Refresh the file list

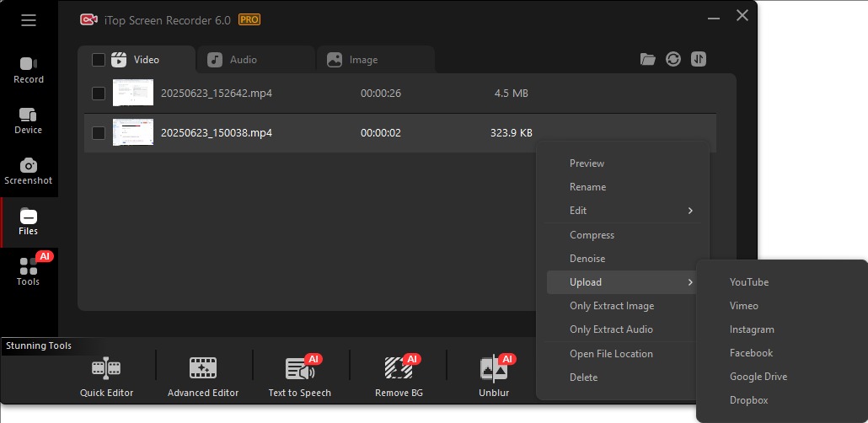tap(673, 59)
